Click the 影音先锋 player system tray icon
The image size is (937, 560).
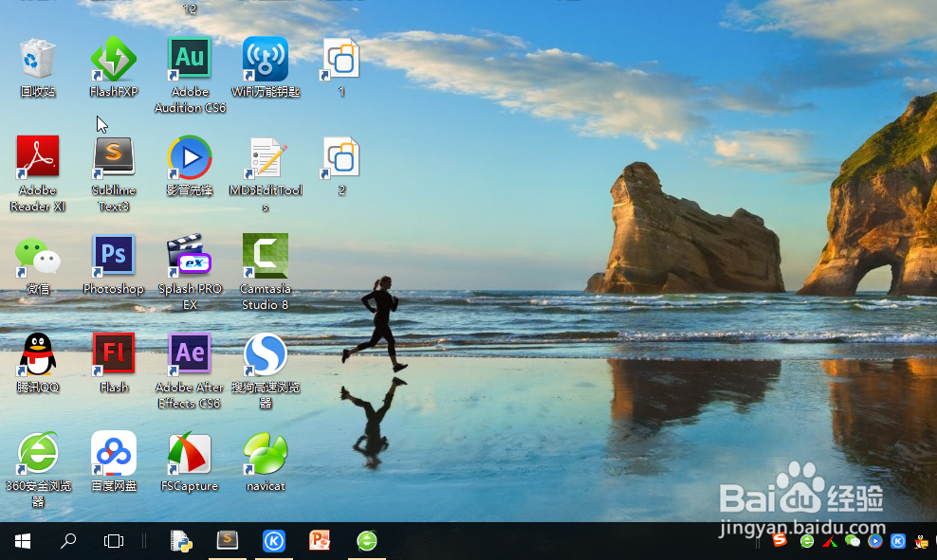875,541
